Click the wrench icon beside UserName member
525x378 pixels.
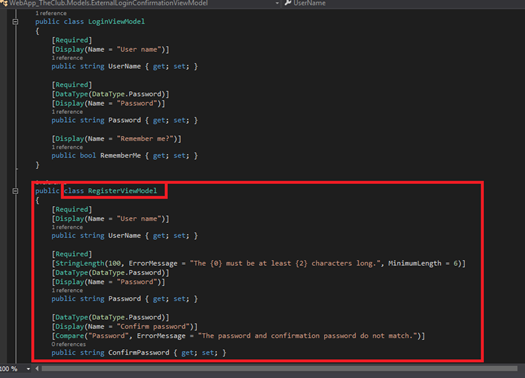click(287, 3)
